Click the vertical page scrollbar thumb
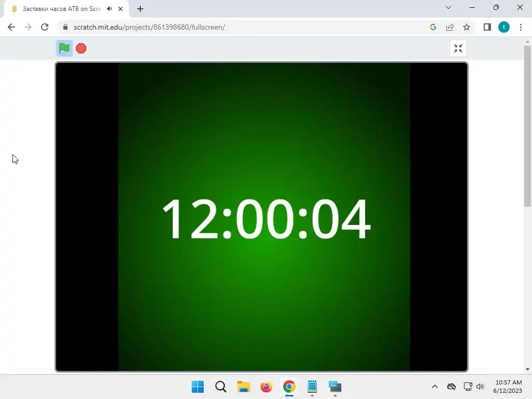This screenshot has width=532, height=399. pos(527,126)
